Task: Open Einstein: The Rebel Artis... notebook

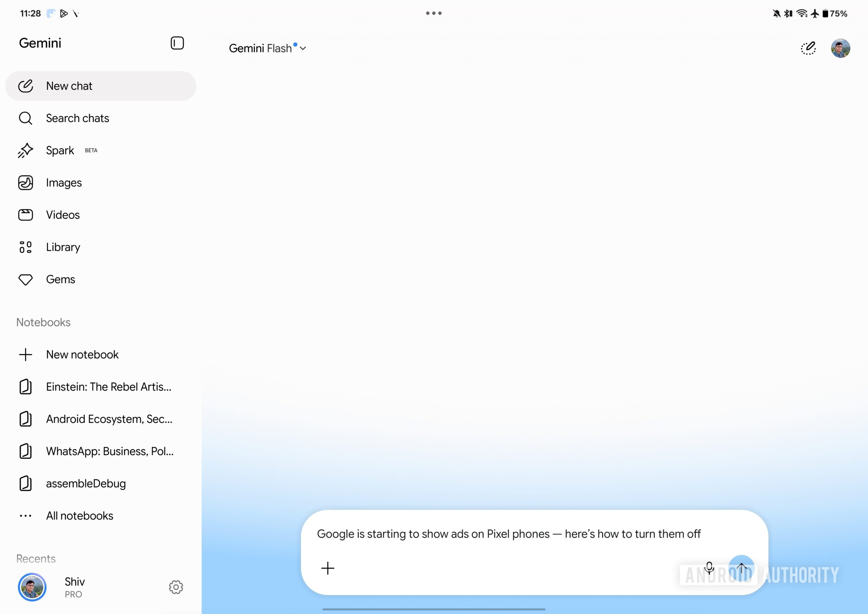Action: point(101,387)
